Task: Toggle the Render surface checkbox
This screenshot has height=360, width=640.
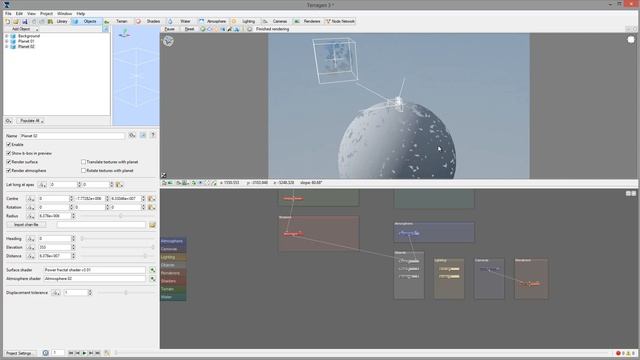Action: [9, 162]
